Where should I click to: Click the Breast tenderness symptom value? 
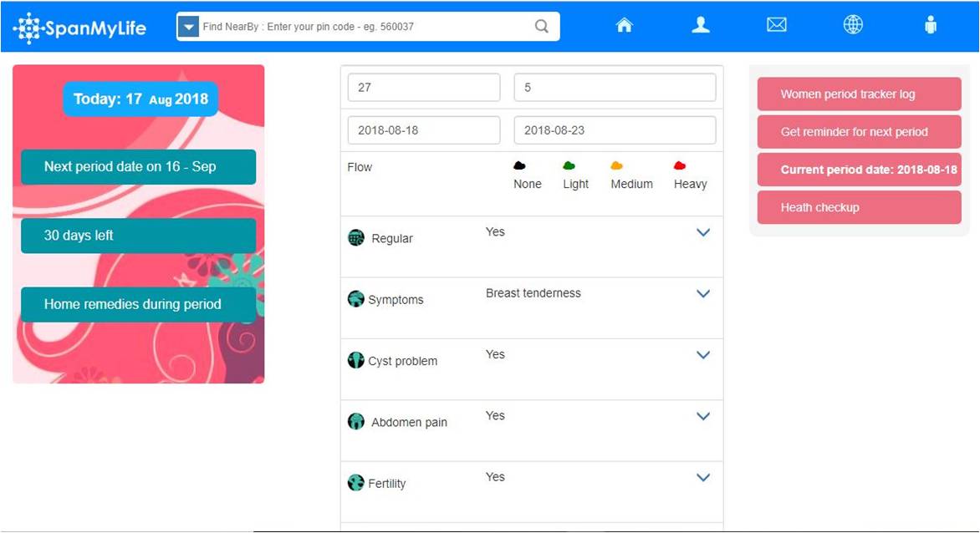coord(533,292)
